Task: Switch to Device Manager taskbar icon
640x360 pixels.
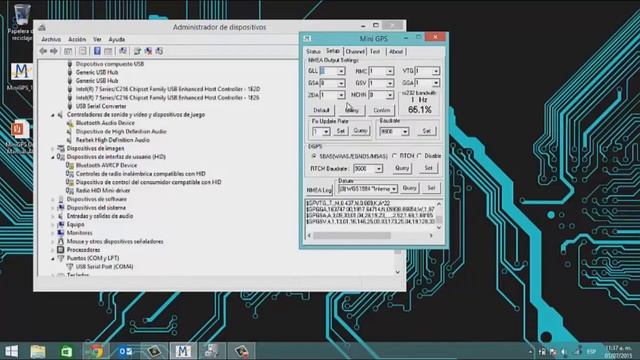Action: [212, 351]
